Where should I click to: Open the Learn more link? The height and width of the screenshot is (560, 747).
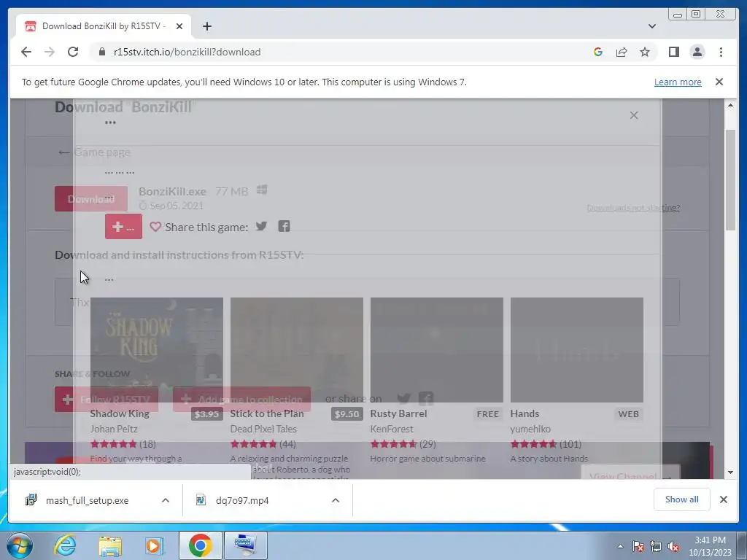click(x=678, y=82)
